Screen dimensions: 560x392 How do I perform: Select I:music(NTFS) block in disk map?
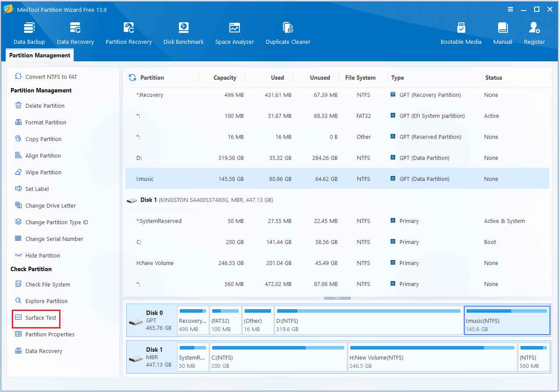coord(507,320)
